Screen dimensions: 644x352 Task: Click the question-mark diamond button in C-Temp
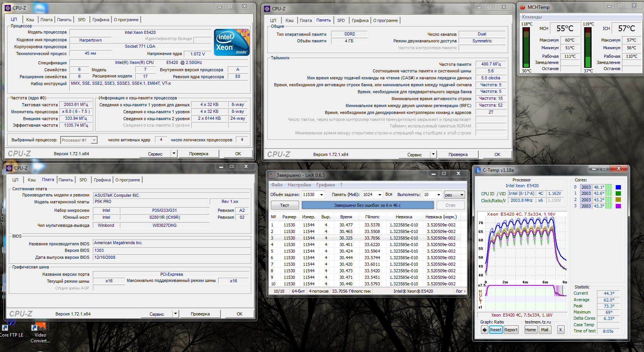click(x=484, y=330)
